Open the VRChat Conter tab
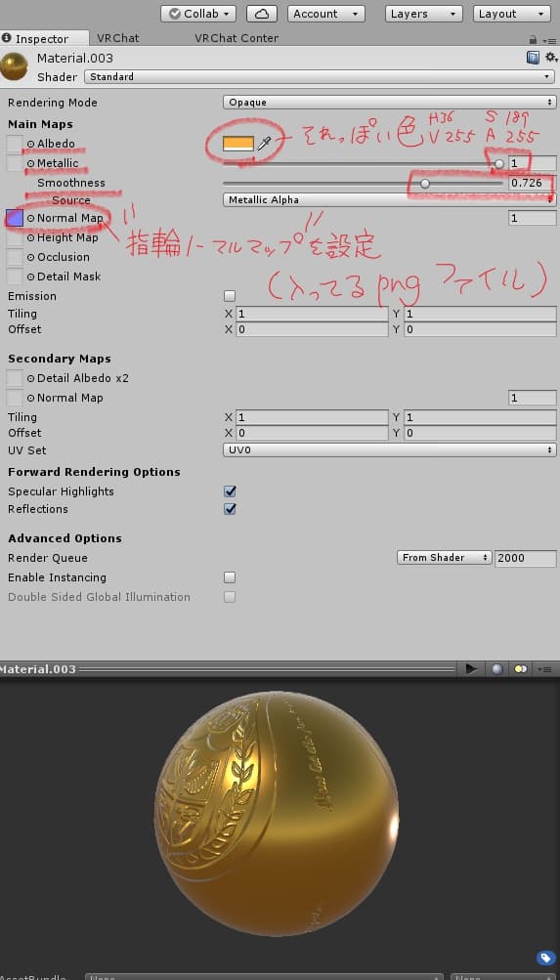 [x=237, y=38]
